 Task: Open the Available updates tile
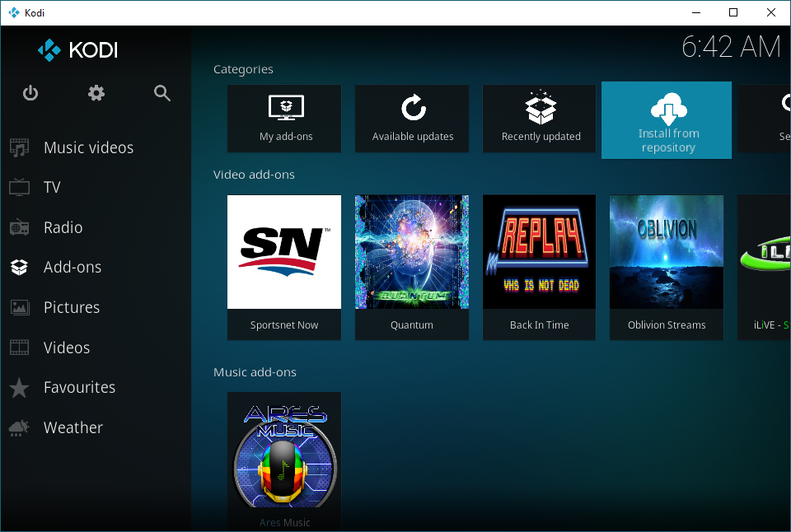tap(412, 119)
